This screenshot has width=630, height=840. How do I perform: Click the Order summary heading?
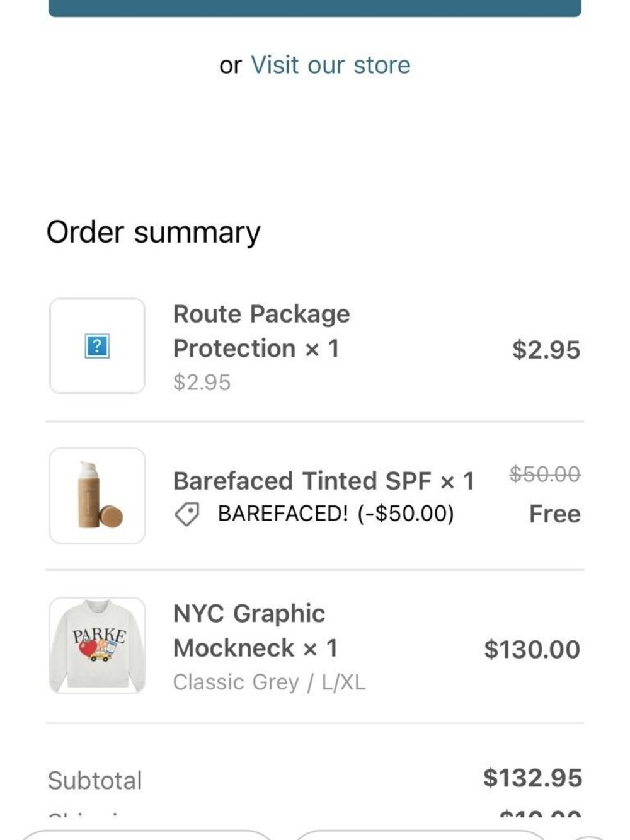click(153, 232)
